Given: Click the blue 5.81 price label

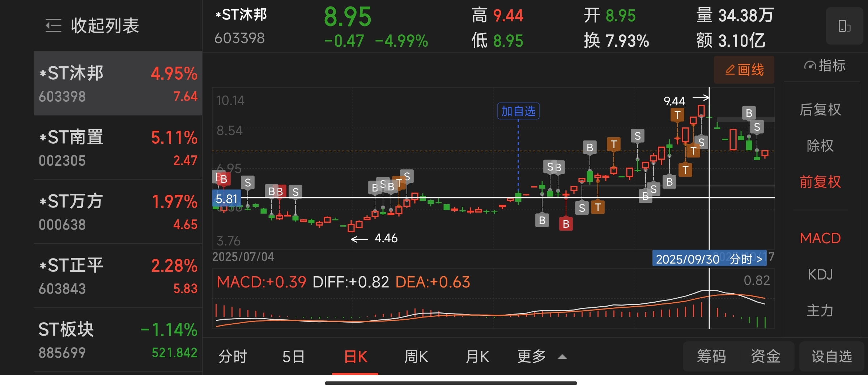Looking at the screenshot, I should pos(226,199).
